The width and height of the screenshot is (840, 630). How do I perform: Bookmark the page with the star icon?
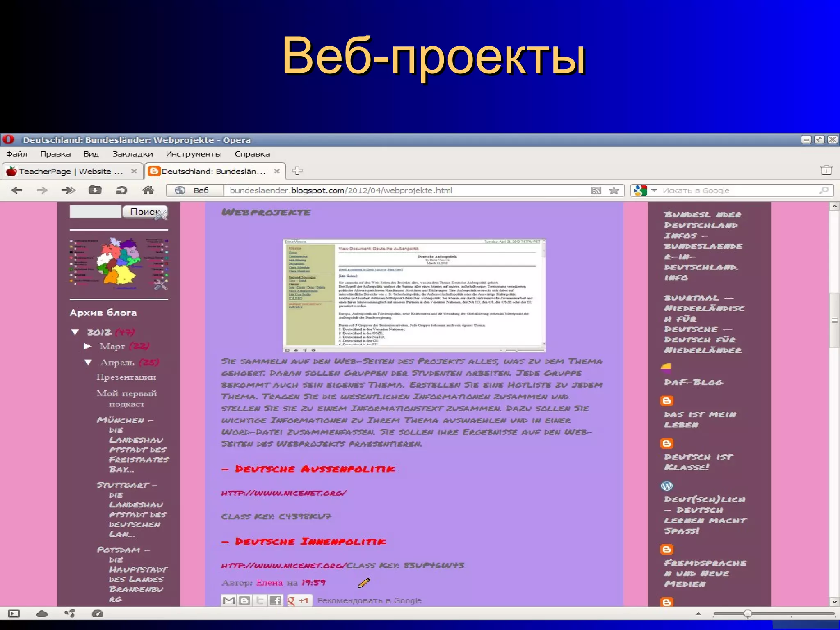point(614,190)
